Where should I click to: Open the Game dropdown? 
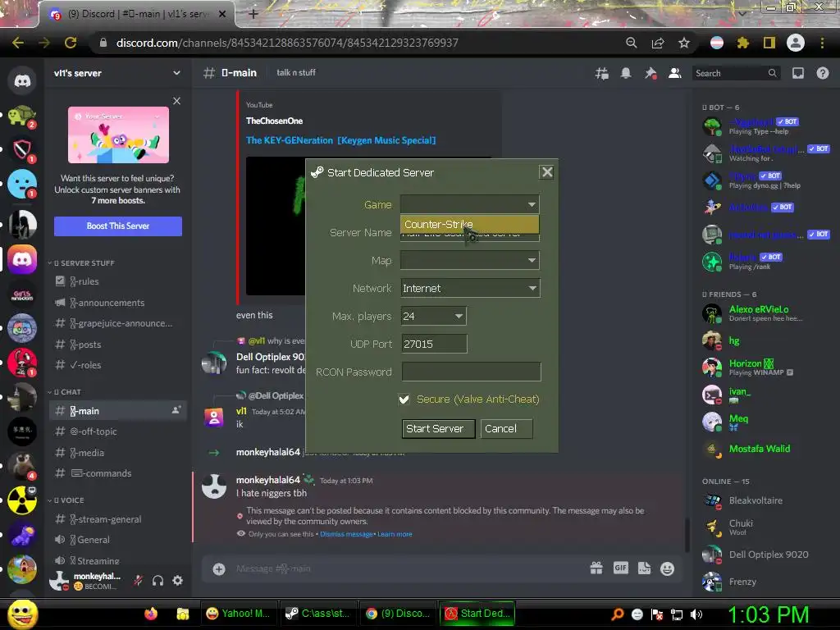pyautogui.click(x=470, y=204)
